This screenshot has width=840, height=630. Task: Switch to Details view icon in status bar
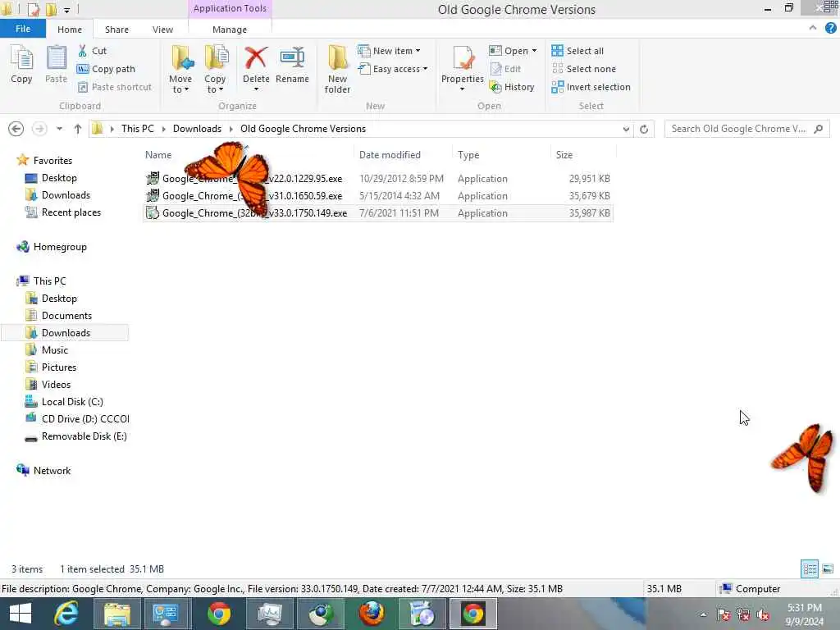(x=810, y=569)
